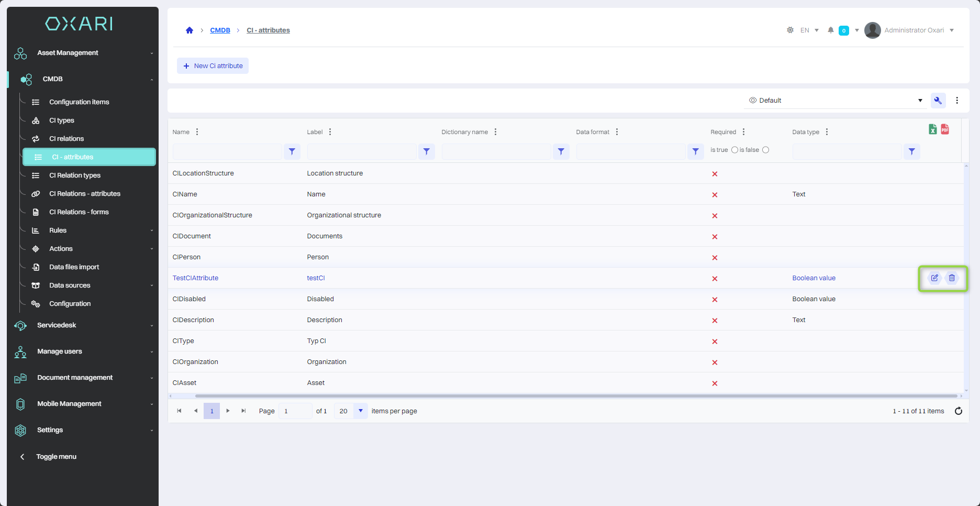Click the edit icon for TestCIAttribute row
This screenshot has width=980, height=506.
tap(934, 278)
